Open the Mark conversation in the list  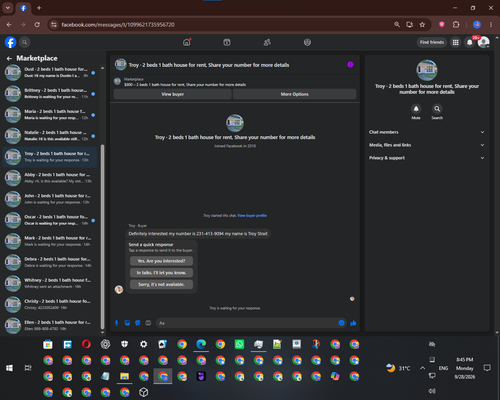tap(50, 241)
